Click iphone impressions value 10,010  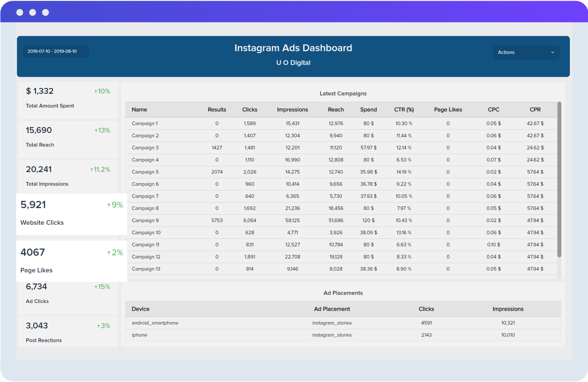point(508,335)
